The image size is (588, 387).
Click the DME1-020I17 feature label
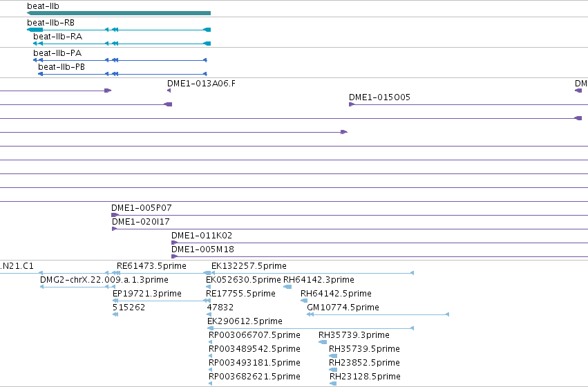pyautogui.click(x=141, y=222)
